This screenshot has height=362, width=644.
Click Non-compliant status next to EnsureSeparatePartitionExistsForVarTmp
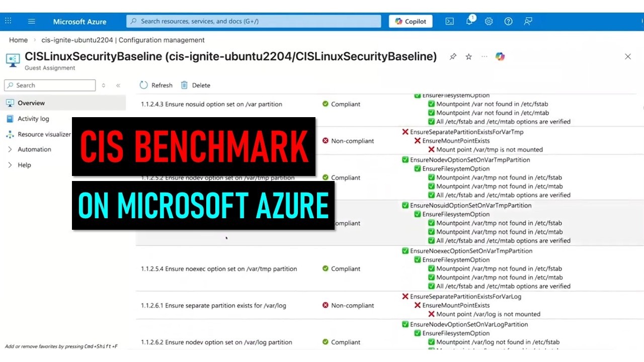(348, 141)
